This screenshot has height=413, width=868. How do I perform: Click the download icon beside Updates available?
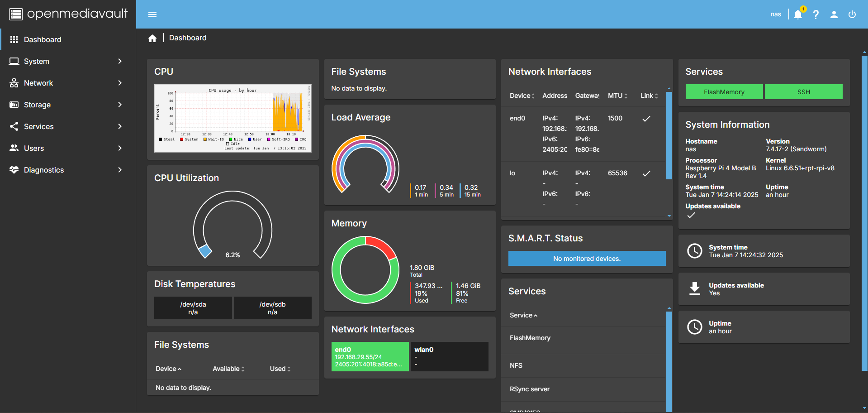(695, 288)
